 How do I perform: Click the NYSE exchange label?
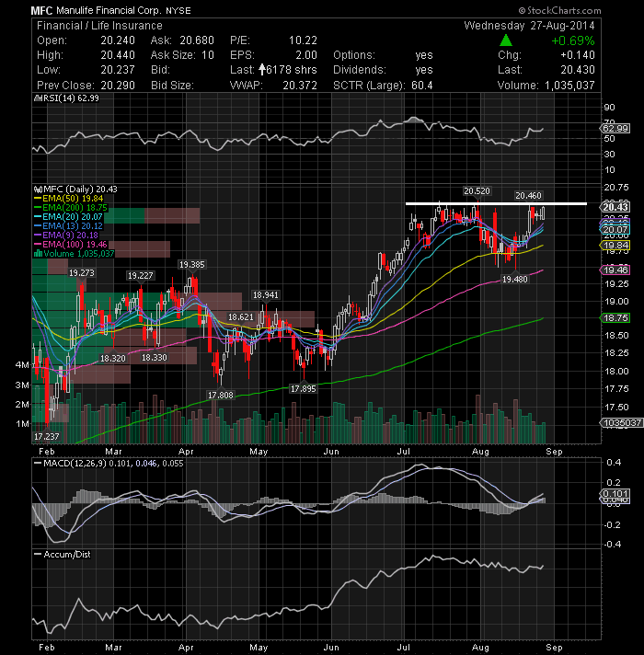tap(178, 11)
